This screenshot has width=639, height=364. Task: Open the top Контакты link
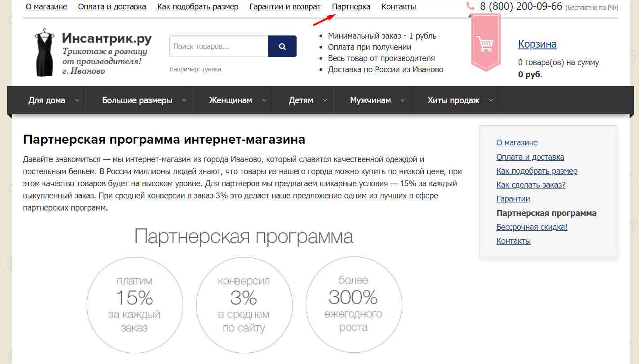coord(398,7)
